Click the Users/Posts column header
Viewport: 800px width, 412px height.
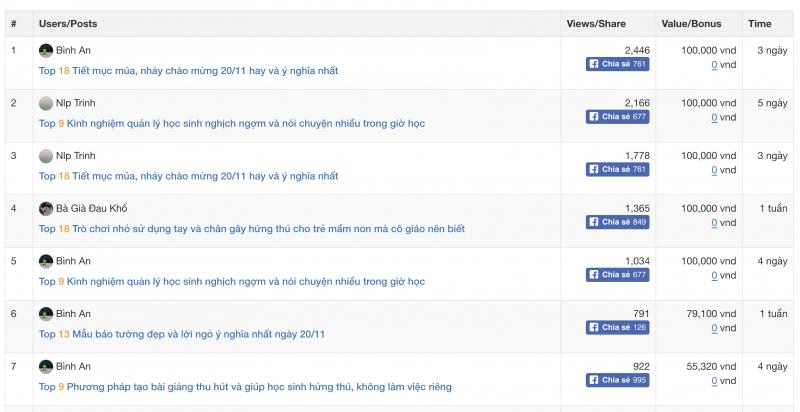tap(68, 23)
